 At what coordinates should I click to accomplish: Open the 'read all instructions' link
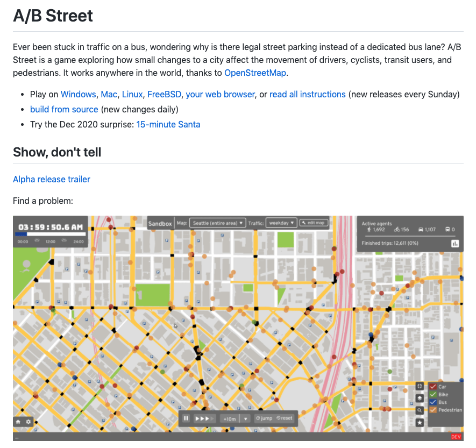[308, 95]
